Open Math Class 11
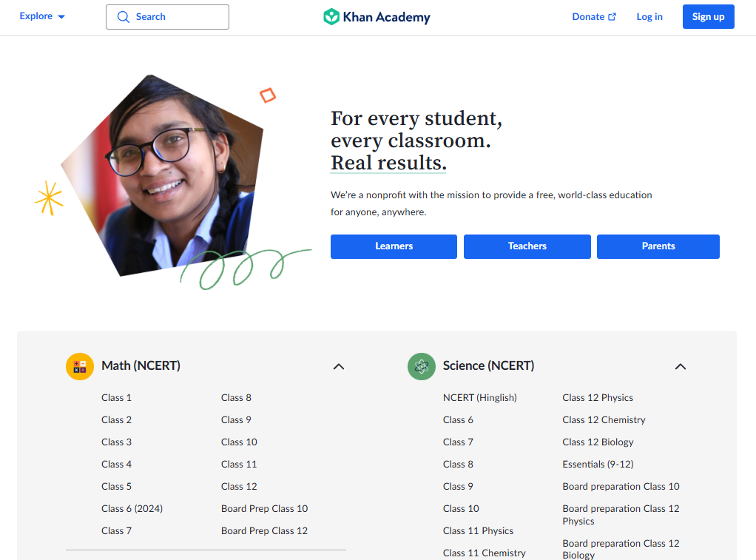This screenshot has height=560, width=756. (x=239, y=464)
